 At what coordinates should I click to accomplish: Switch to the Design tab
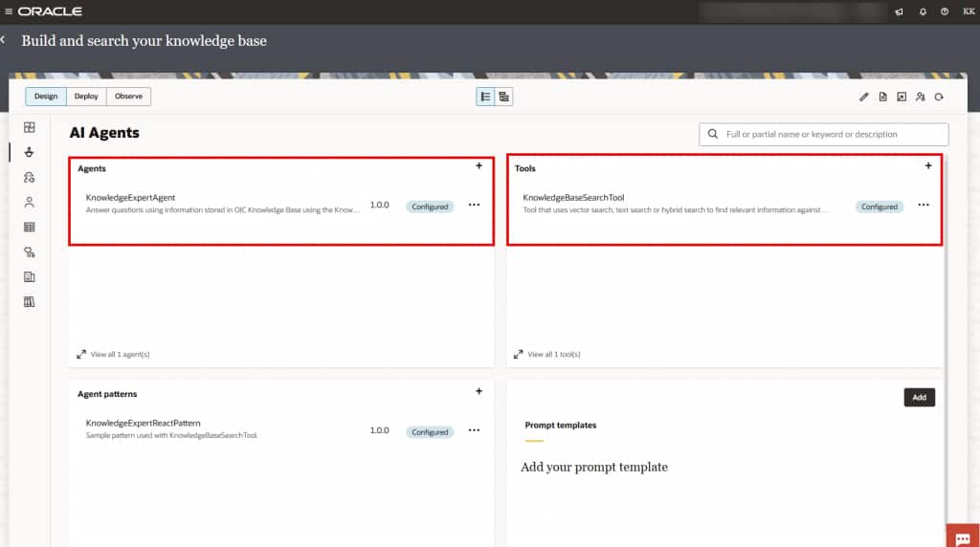(46, 97)
